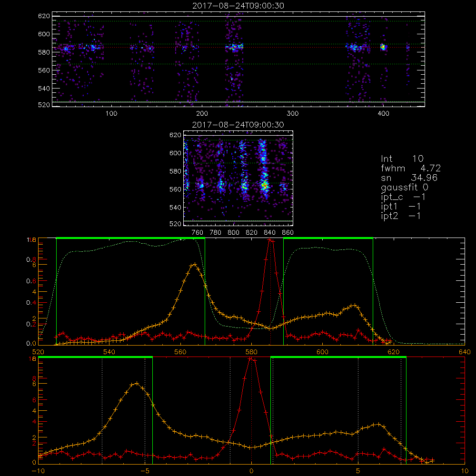Viewport: 476px width, 476px height.
Task: Click x-axis label 640 of the profile plot
Action: click(465, 352)
